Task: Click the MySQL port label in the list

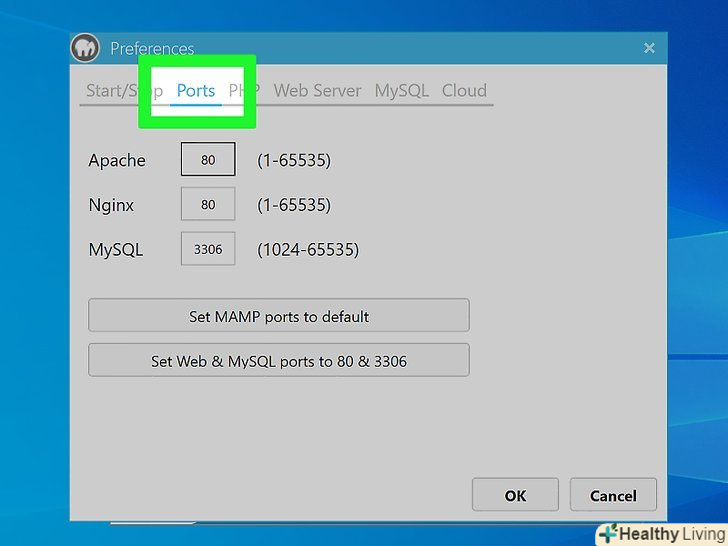Action: [116, 250]
